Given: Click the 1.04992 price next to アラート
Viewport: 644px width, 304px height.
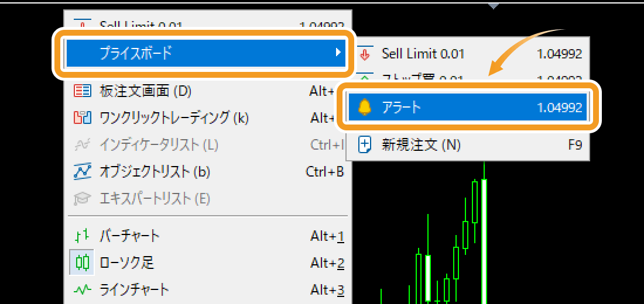Looking at the screenshot, I should [559, 108].
